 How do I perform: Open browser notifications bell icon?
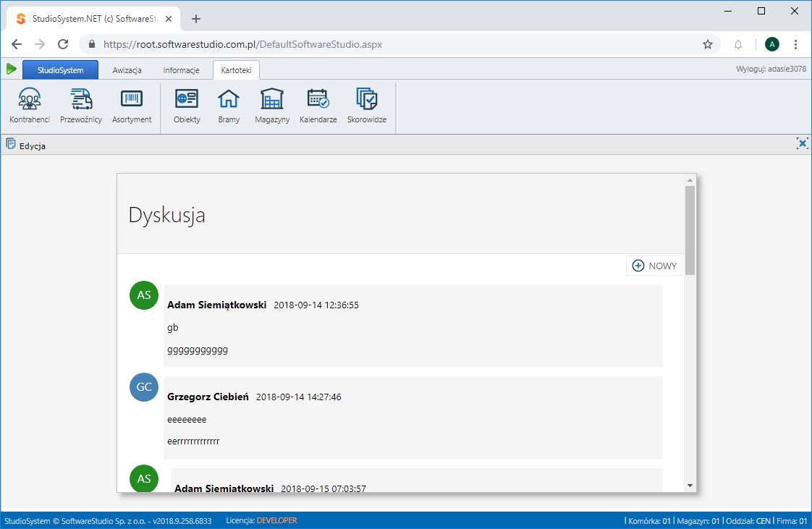pyautogui.click(x=738, y=45)
